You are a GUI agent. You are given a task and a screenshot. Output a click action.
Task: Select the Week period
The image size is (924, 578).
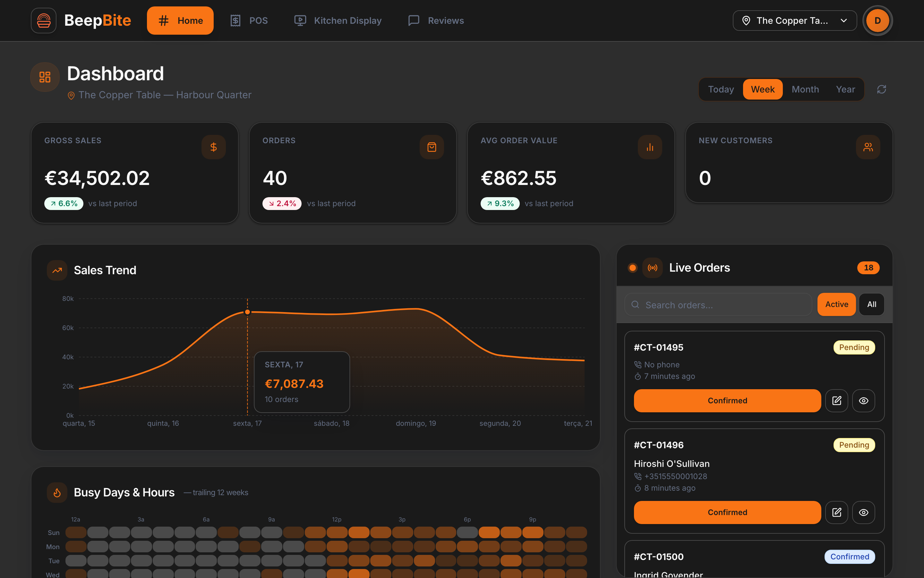point(763,90)
